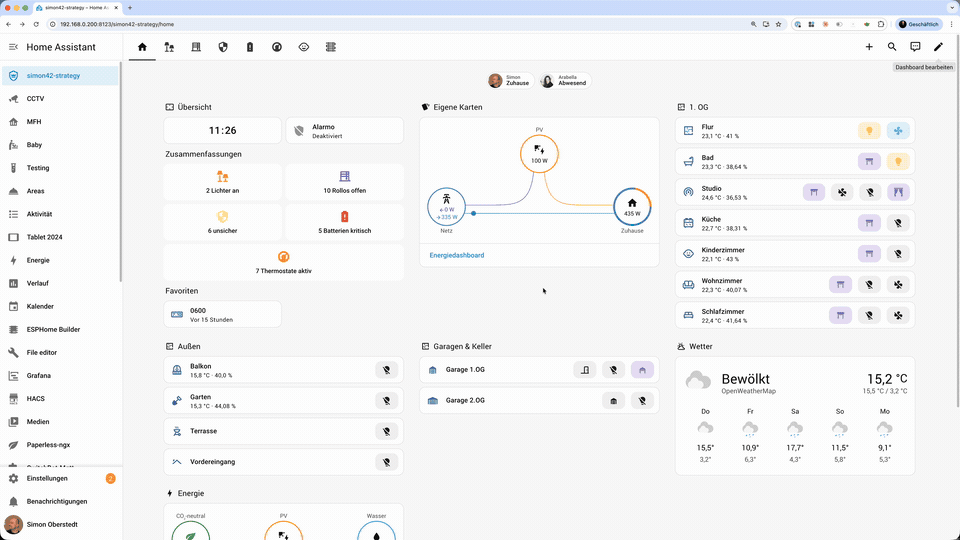This screenshot has height=540, width=960.
Task: Toggle the Studio fan button
Action: click(842, 192)
